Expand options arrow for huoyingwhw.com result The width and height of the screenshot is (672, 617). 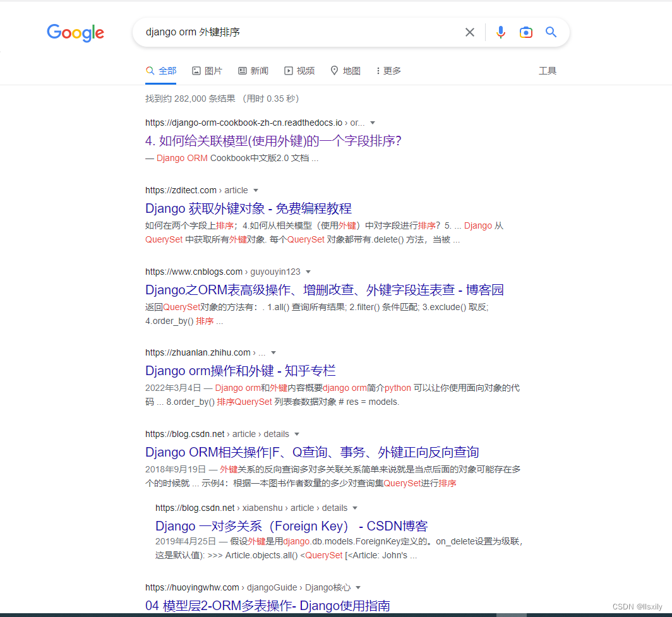(x=358, y=587)
